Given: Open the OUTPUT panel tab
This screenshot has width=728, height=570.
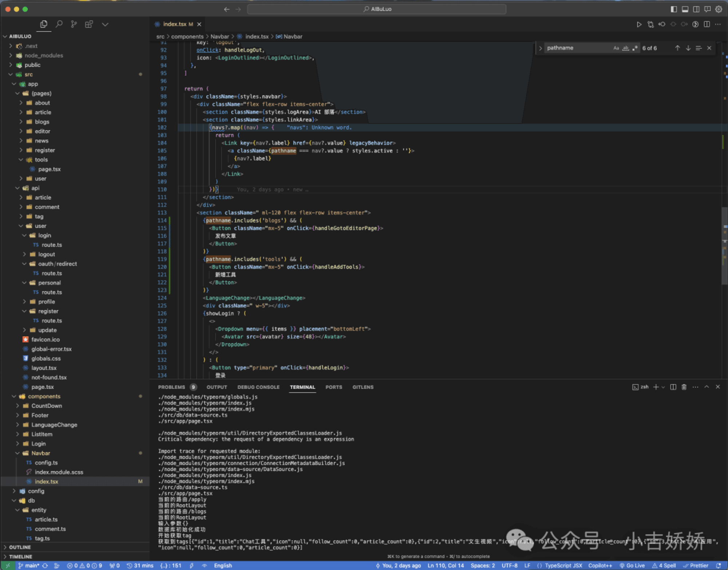Looking at the screenshot, I should click(x=217, y=387).
